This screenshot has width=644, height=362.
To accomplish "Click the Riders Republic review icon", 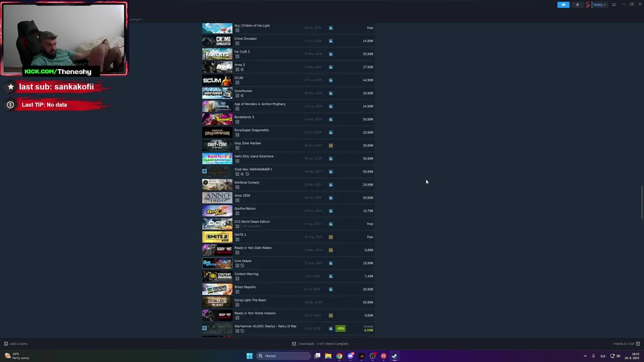I will coord(331,289).
